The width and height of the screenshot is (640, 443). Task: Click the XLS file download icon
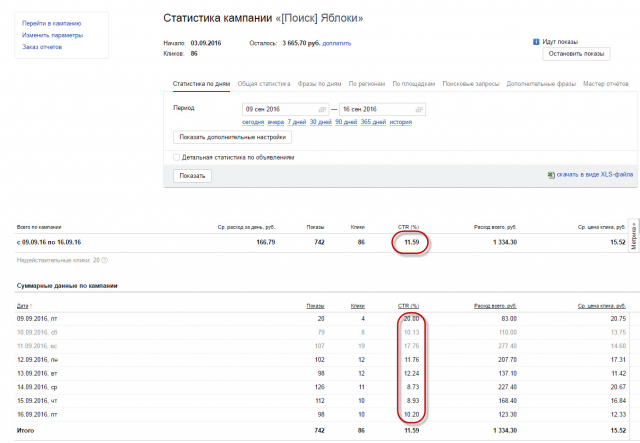[551, 175]
